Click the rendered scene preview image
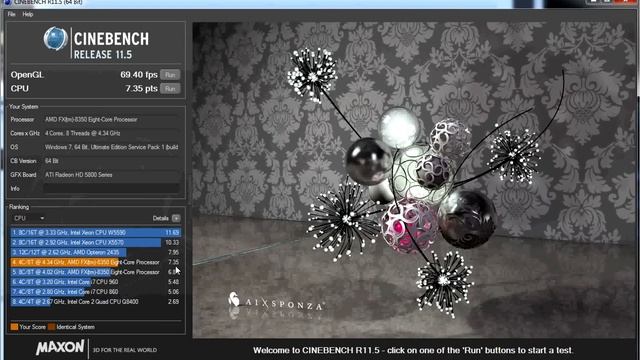The width and height of the screenshot is (640, 360). click(413, 180)
